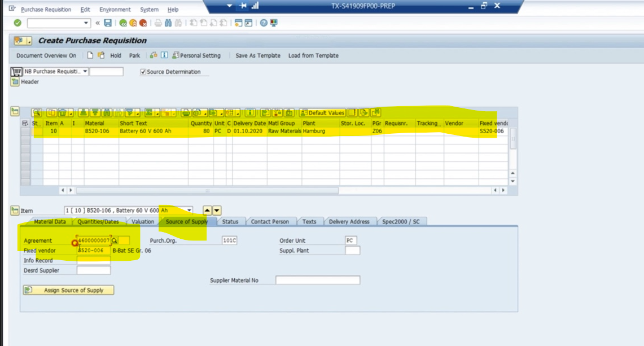The image size is (644, 346).
Task: Click the search help icon beside Agreement field
Action: tap(115, 240)
